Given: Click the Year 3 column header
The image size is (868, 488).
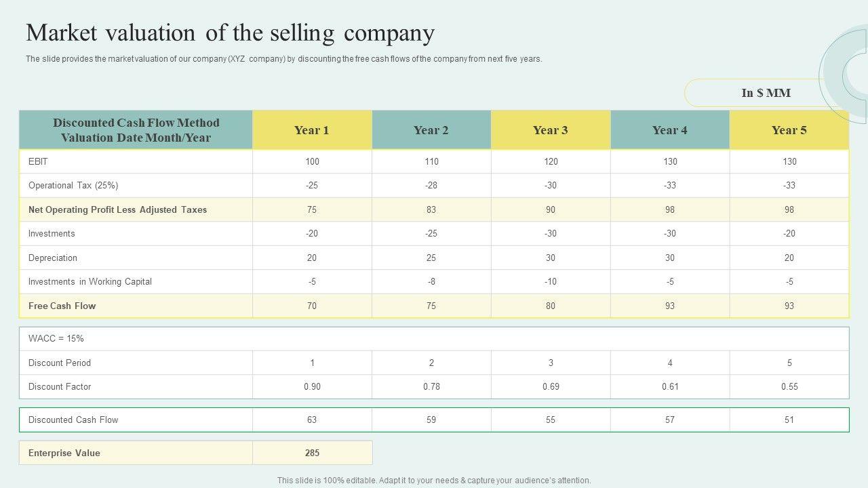Looking at the screenshot, I should (x=551, y=130).
